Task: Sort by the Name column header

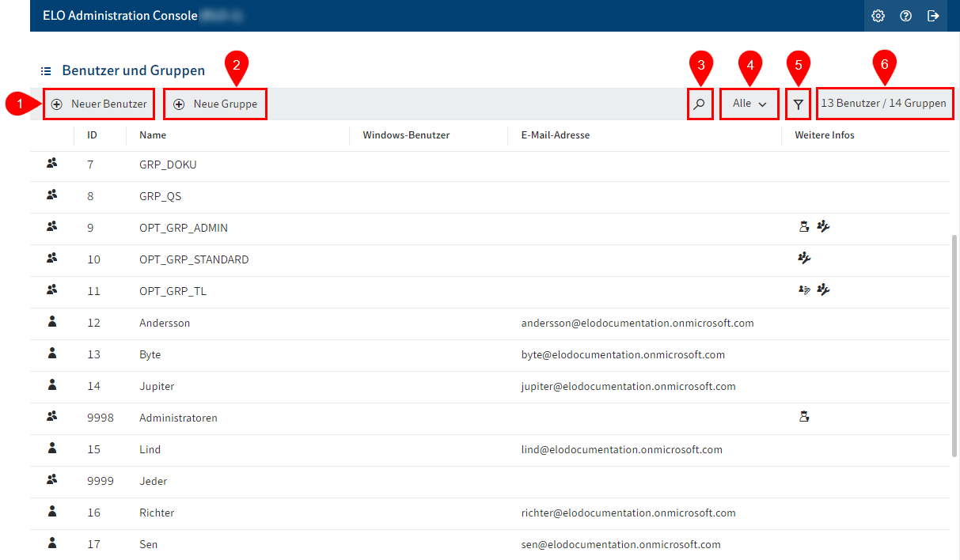Action: [153, 135]
